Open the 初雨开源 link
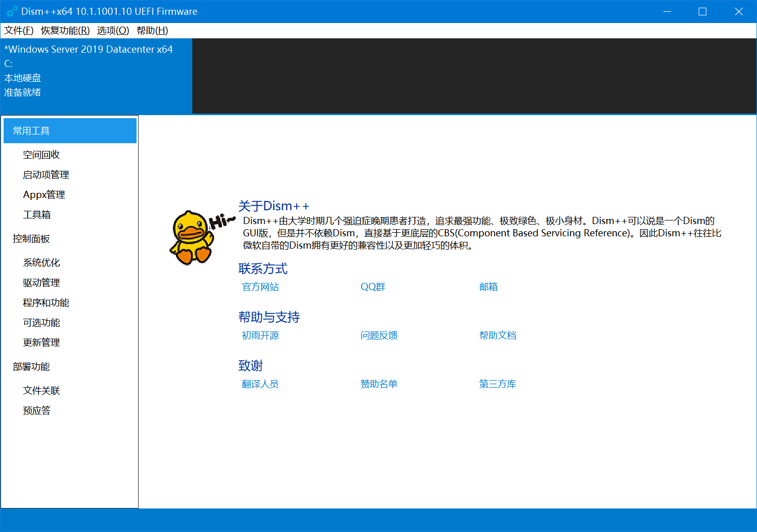The height and width of the screenshot is (532, 757). [x=260, y=336]
